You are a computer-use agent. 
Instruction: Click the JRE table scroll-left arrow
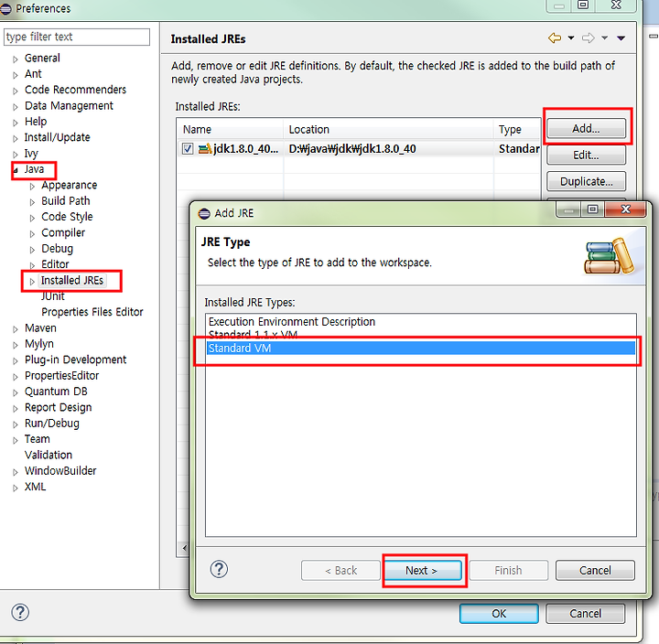185,548
